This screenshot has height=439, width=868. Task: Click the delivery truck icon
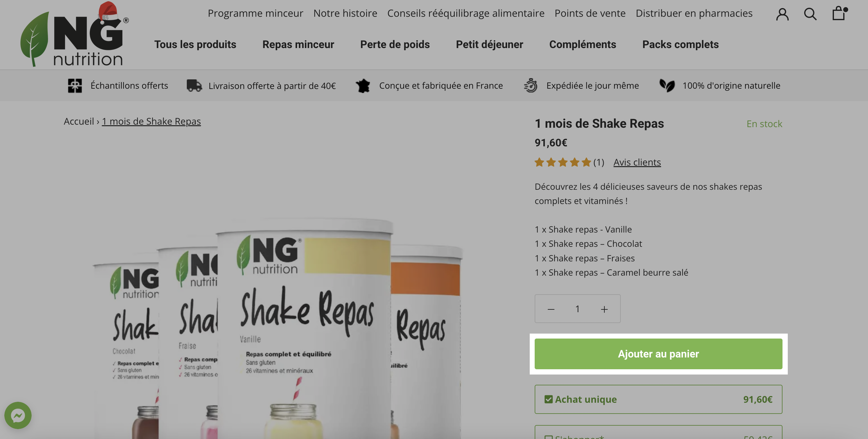195,86
